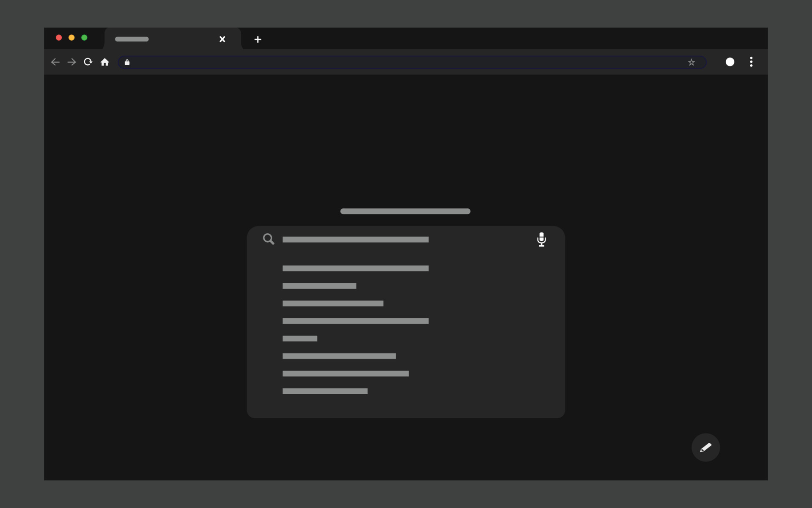Open a new tab with the plus button
The height and width of the screenshot is (508, 812).
click(258, 39)
